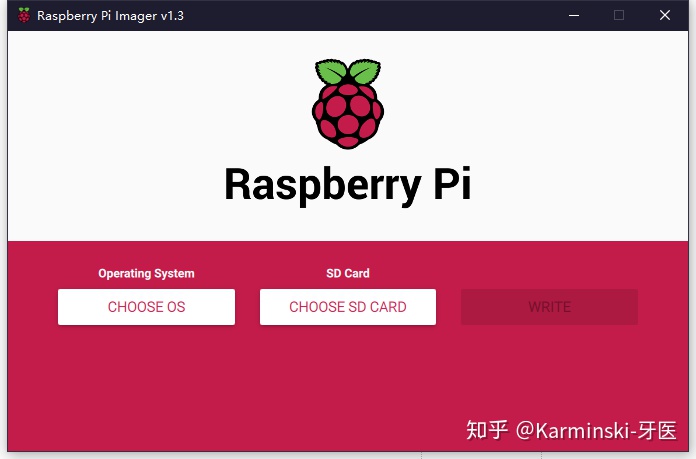Click the large Raspberry Pi logo image
The height and width of the screenshot is (459, 696).
348,104
